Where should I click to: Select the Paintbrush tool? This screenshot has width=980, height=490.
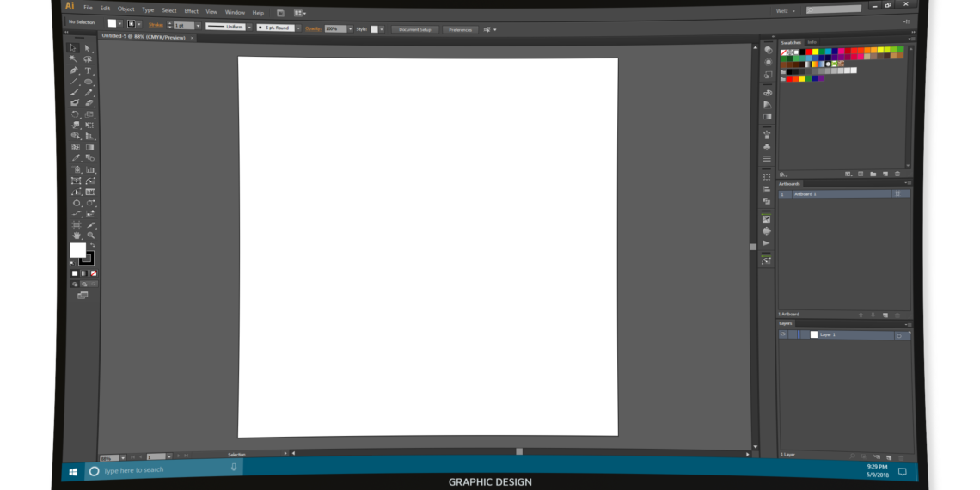[x=75, y=92]
